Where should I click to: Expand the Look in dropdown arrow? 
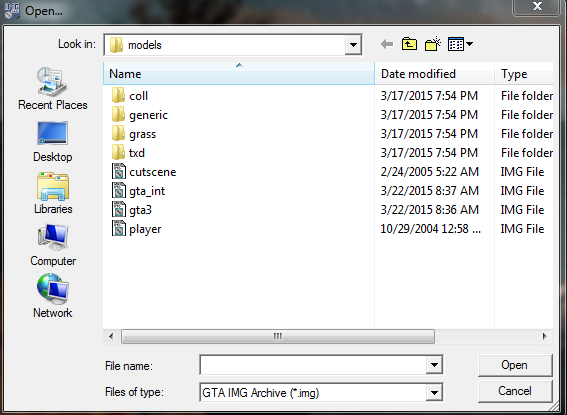click(353, 45)
